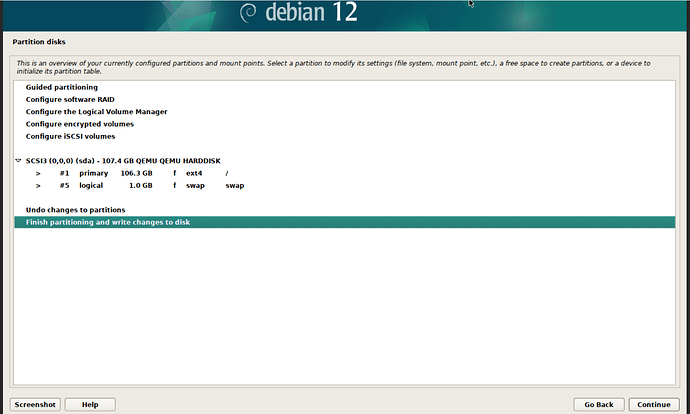Viewport: 690px width, 414px height.
Task: Choose Undo changes to partitions
Action: coord(75,210)
